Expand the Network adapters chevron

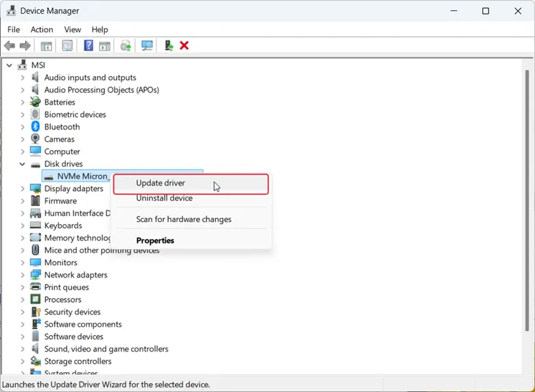pyautogui.click(x=23, y=275)
